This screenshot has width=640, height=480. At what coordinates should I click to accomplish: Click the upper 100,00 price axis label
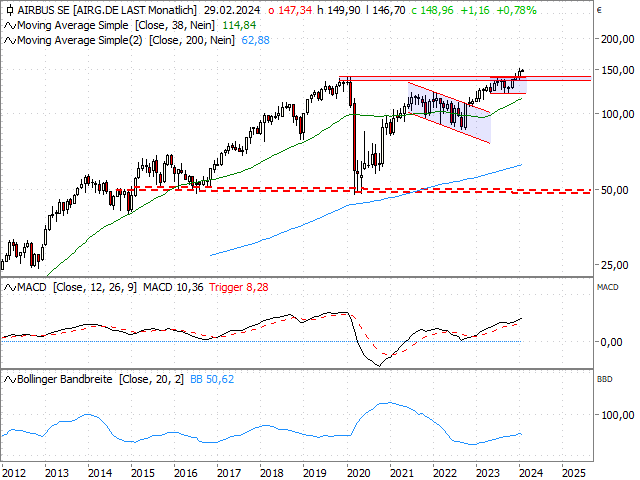point(618,114)
